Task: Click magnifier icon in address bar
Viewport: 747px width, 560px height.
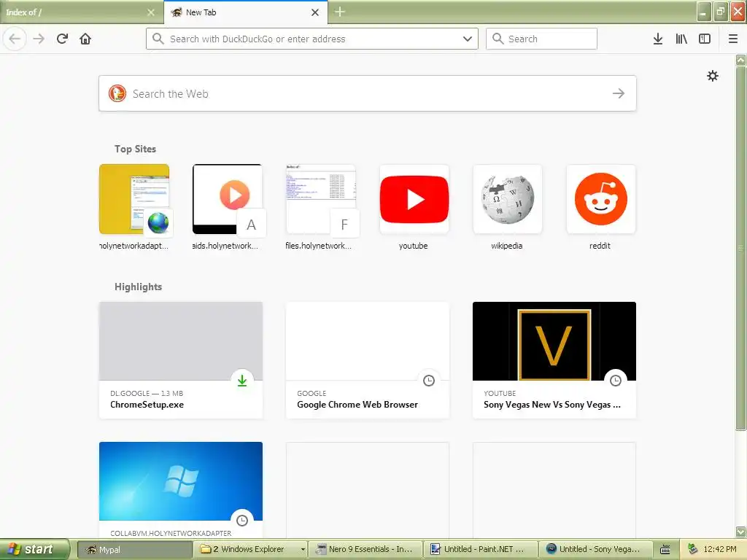Action: (158, 39)
